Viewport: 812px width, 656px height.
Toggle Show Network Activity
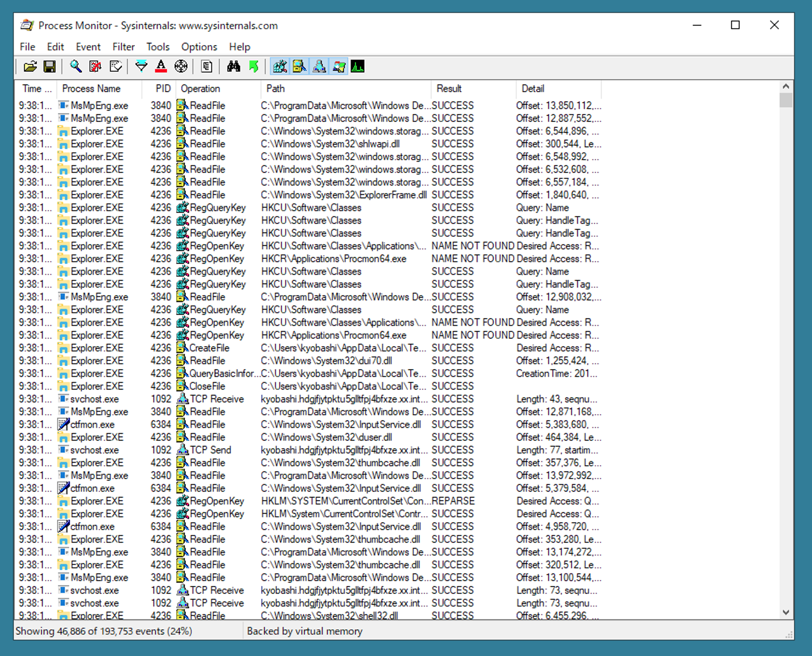click(x=319, y=66)
